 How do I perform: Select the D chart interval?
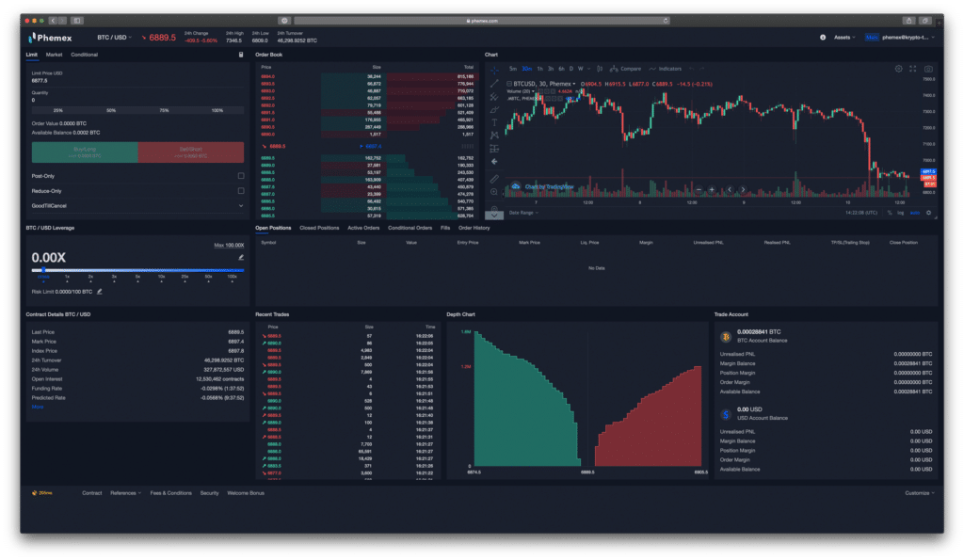(571, 69)
